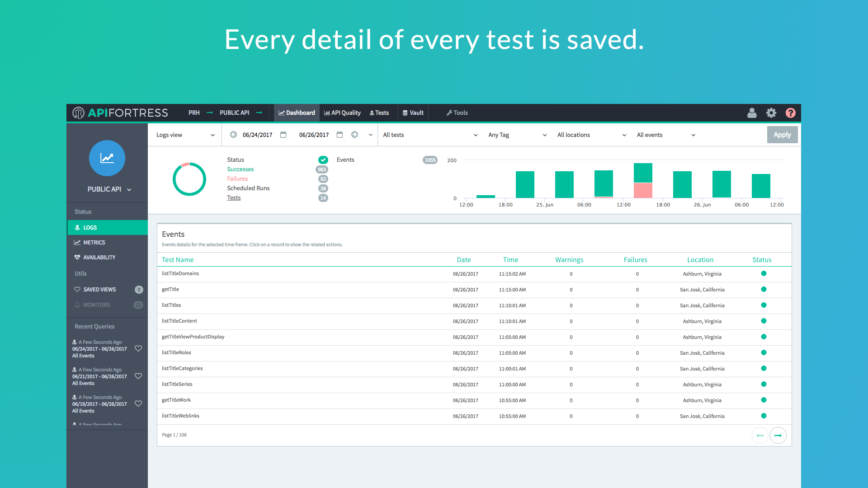
Task: Click the pink failures bar in chart
Action: coord(643,190)
